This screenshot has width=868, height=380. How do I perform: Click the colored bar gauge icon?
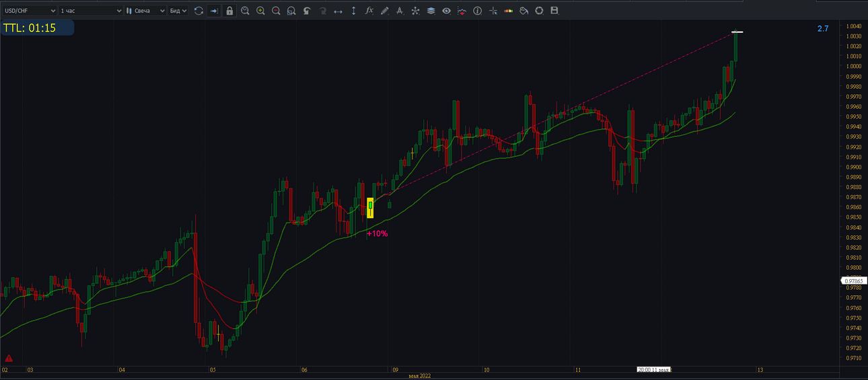pos(508,11)
